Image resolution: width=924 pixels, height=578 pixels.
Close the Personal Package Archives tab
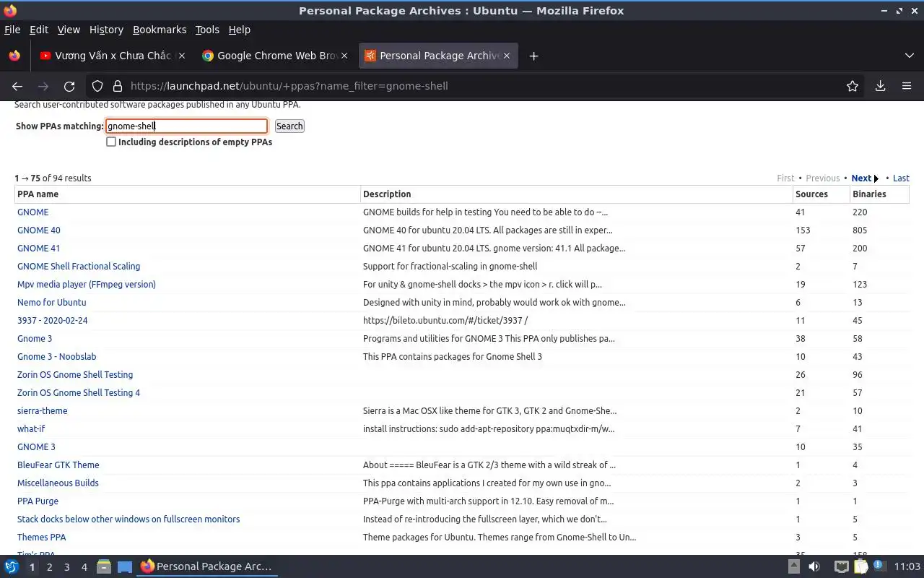click(507, 56)
